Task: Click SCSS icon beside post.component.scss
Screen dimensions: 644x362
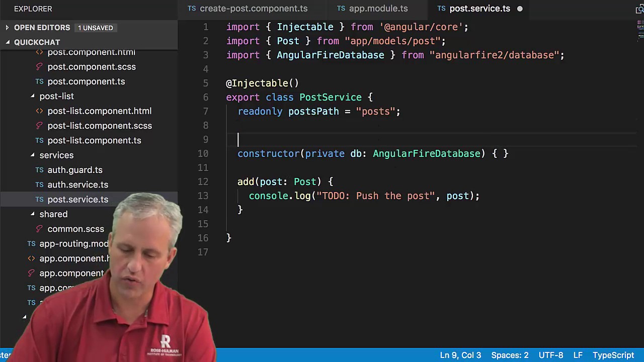Action: click(39, 67)
